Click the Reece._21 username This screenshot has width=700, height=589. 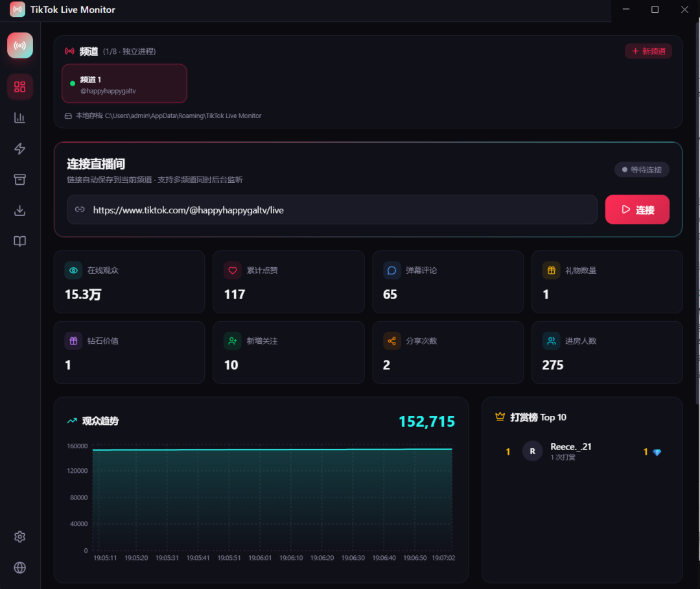tap(570, 446)
